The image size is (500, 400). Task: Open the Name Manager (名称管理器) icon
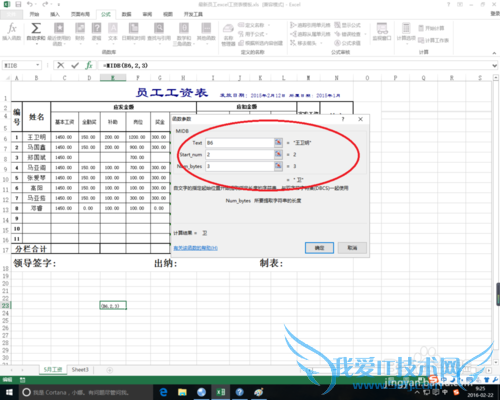[x=228, y=29]
